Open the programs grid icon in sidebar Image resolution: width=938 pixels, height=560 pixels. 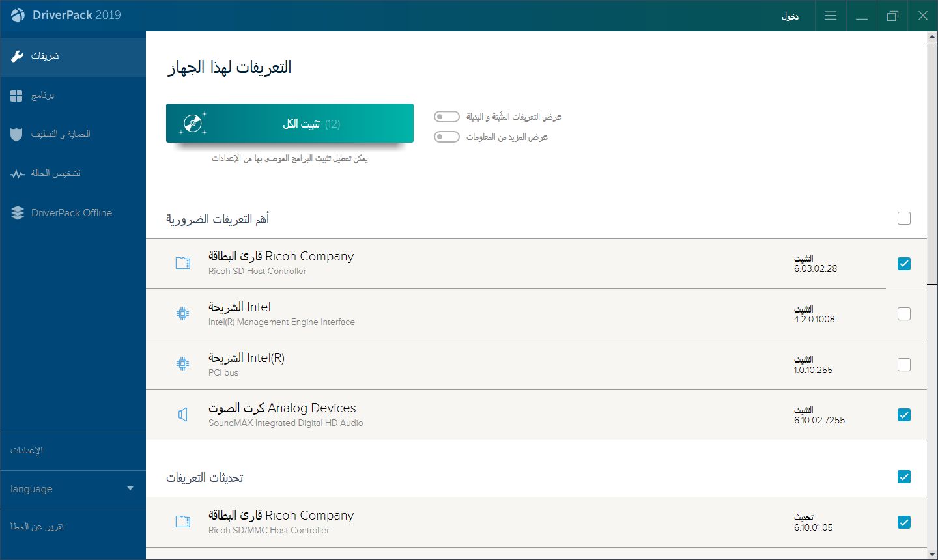pyautogui.click(x=17, y=96)
